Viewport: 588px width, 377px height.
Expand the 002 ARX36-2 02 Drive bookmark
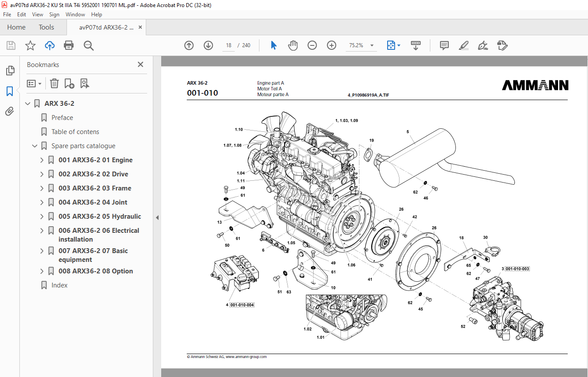42,174
